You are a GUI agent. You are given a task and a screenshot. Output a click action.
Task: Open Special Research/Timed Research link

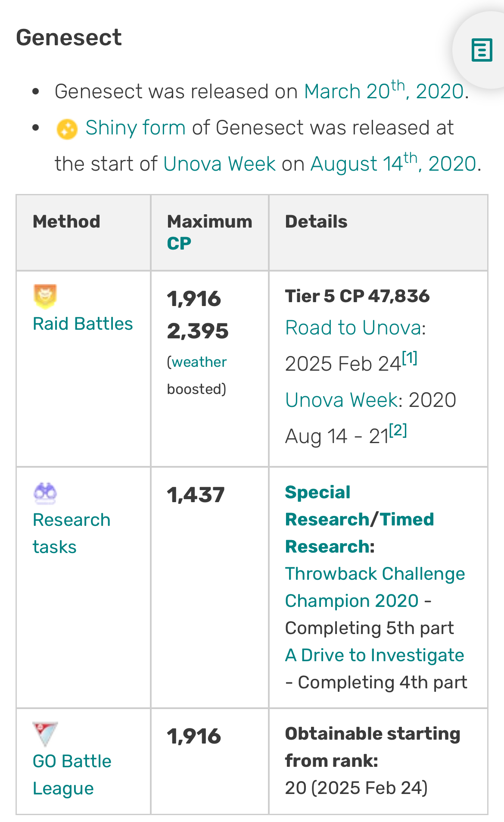(359, 519)
